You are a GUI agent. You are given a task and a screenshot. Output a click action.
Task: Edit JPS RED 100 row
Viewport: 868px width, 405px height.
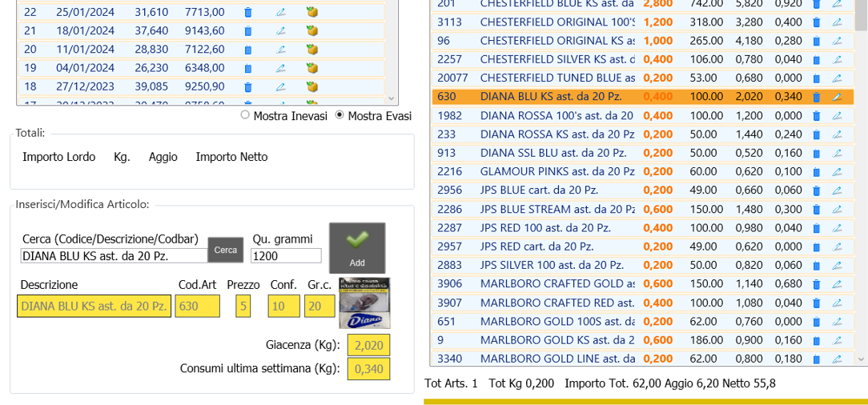[x=837, y=228]
